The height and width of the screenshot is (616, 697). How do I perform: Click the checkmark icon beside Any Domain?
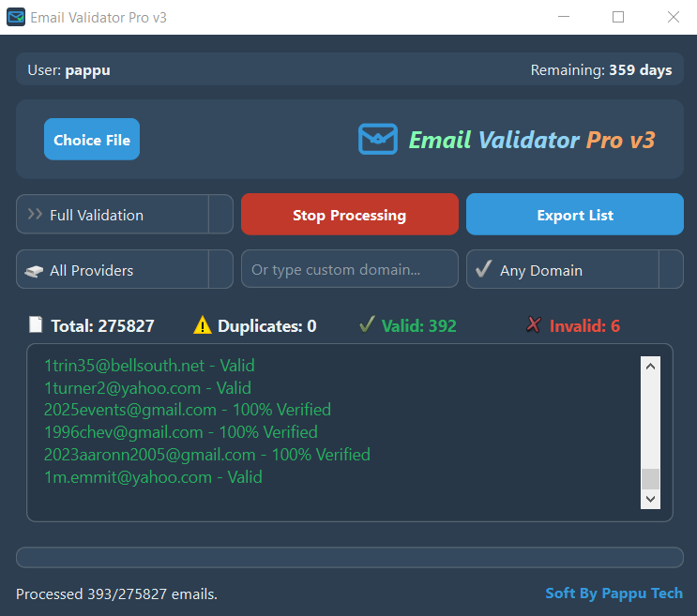(x=484, y=270)
